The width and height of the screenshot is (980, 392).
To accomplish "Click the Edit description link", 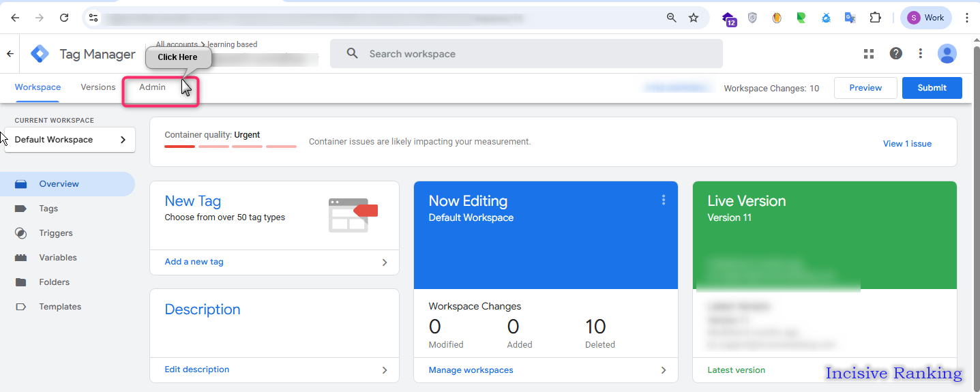I will click(x=197, y=370).
